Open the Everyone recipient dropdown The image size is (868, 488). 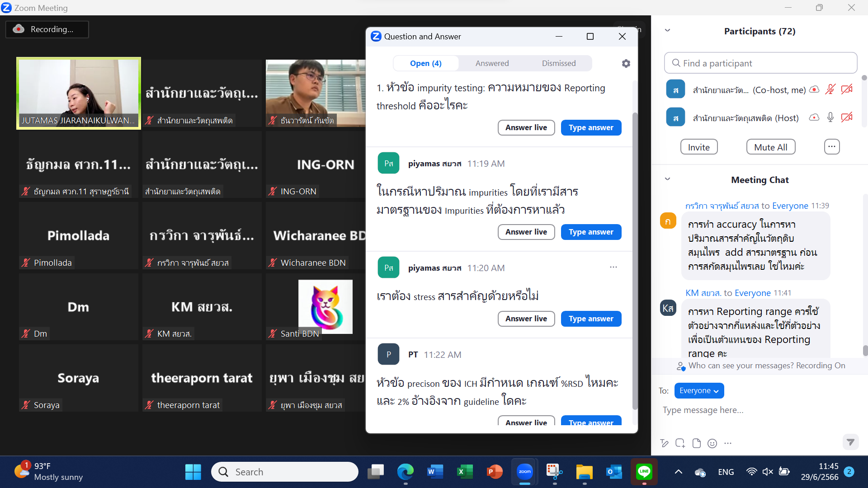click(x=698, y=390)
